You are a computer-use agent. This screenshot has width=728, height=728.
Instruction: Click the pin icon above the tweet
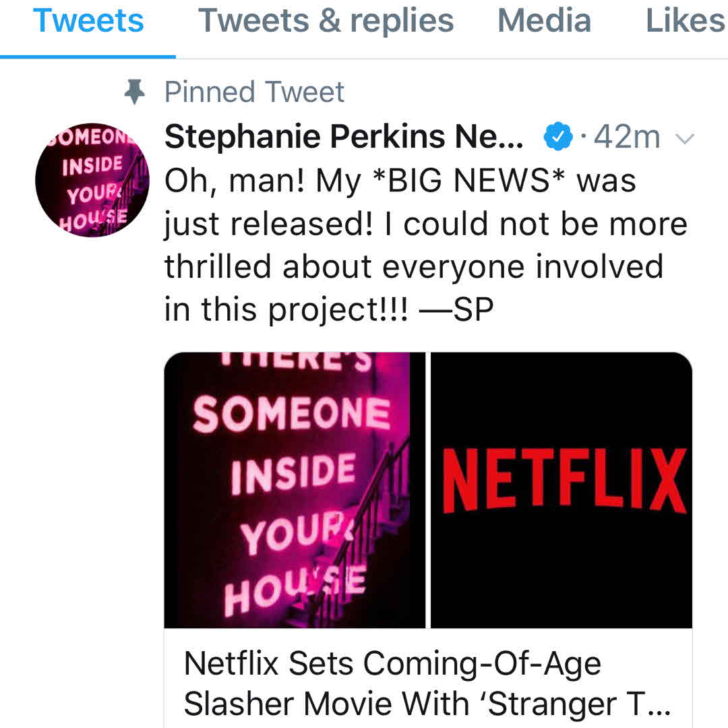pyautogui.click(x=135, y=92)
